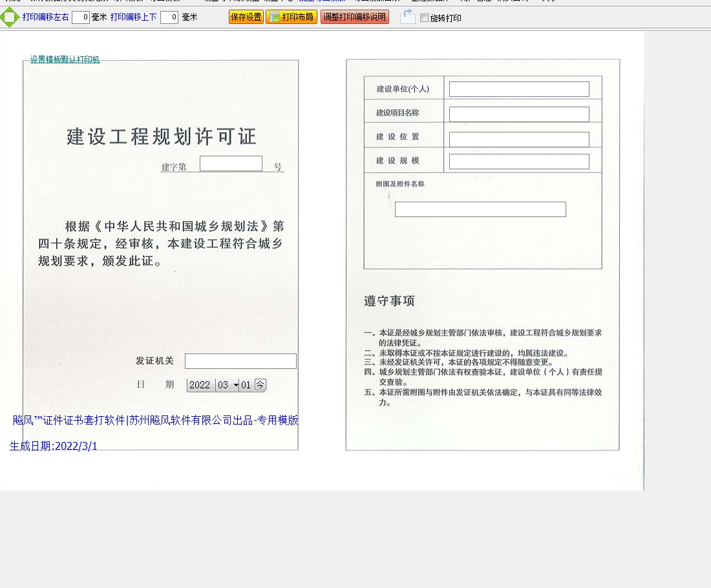Select the 建设规模 input field
This screenshot has height=588, width=711.
point(519,162)
